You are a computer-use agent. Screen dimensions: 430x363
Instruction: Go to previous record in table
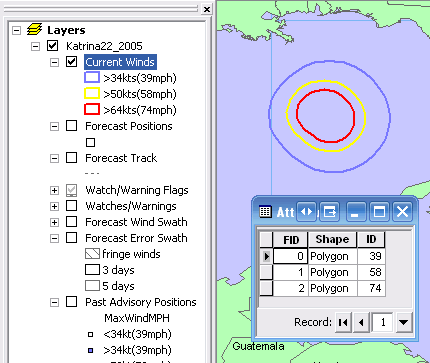click(x=361, y=322)
